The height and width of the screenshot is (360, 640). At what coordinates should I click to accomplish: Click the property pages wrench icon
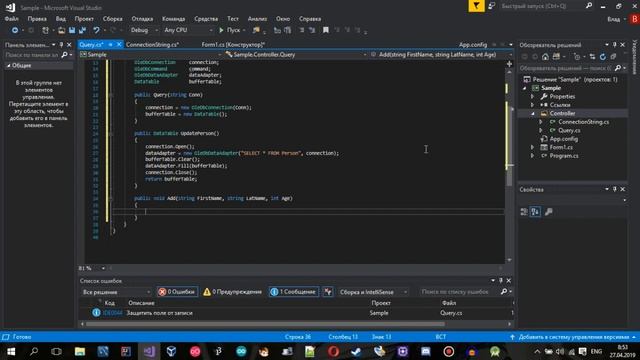click(x=549, y=212)
